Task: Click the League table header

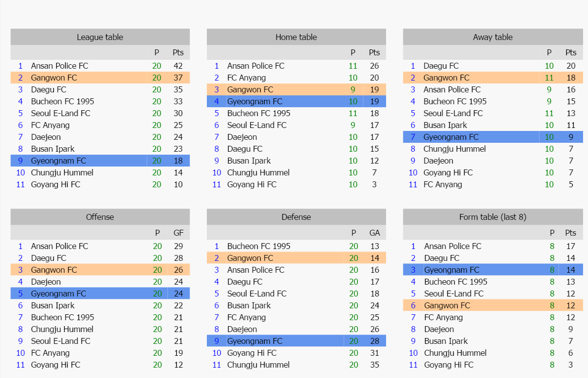Action: coord(100,37)
